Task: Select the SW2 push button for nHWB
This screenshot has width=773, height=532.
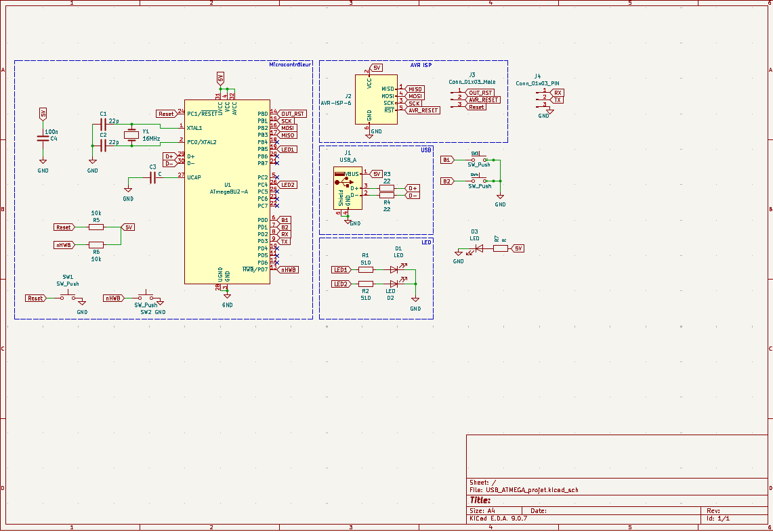Action: point(146,298)
